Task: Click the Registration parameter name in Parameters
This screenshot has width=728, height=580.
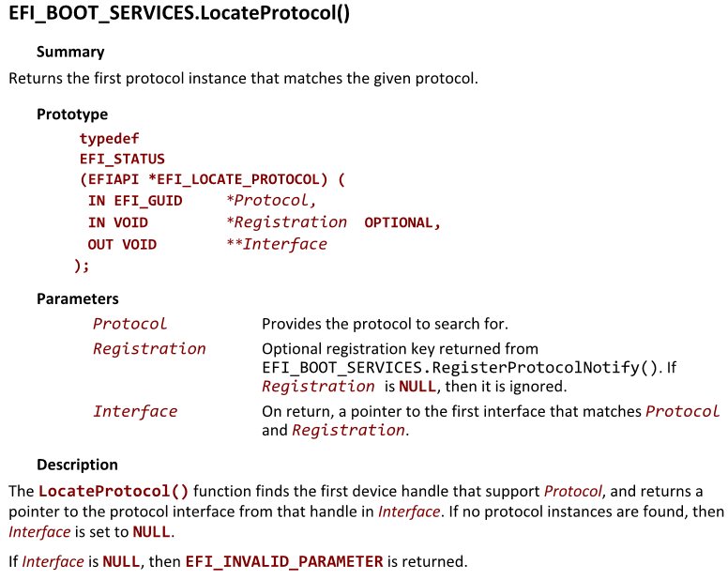Action: pos(149,349)
